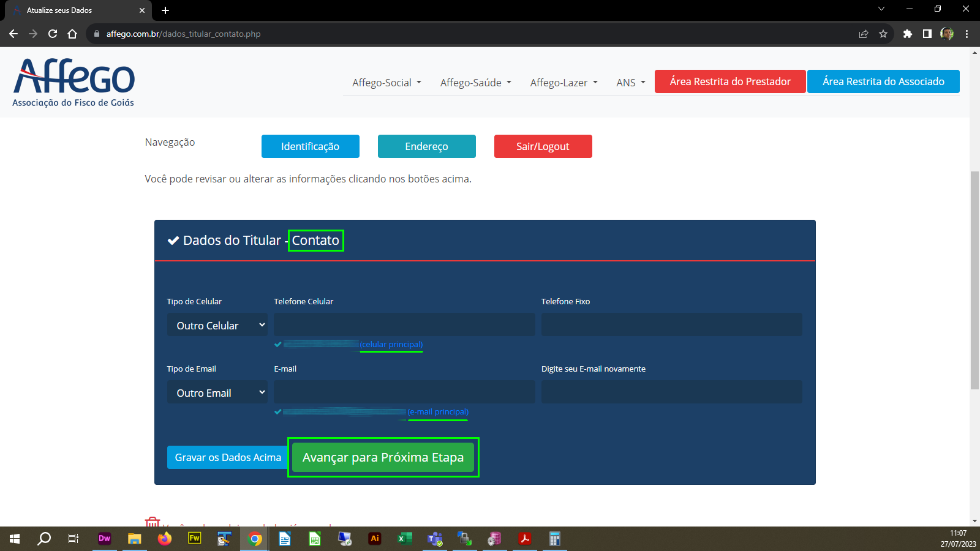Click the Telefone Celular input field
The width and height of the screenshot is (980, 551).
404,324
